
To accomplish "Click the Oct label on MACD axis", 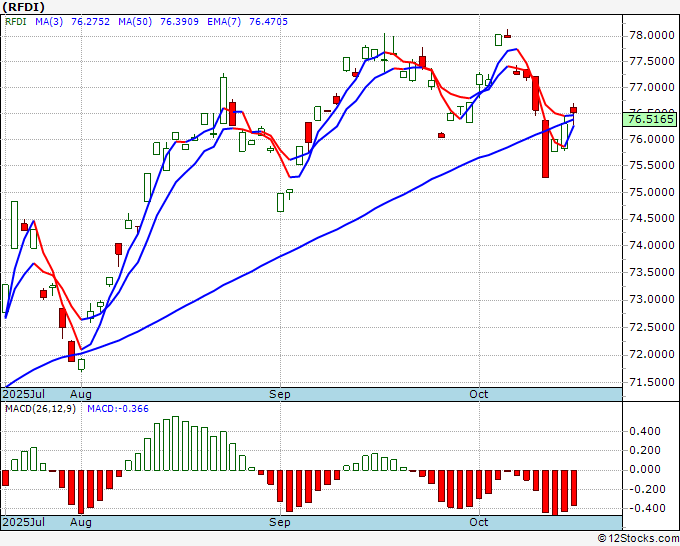I will pos(479,522).
